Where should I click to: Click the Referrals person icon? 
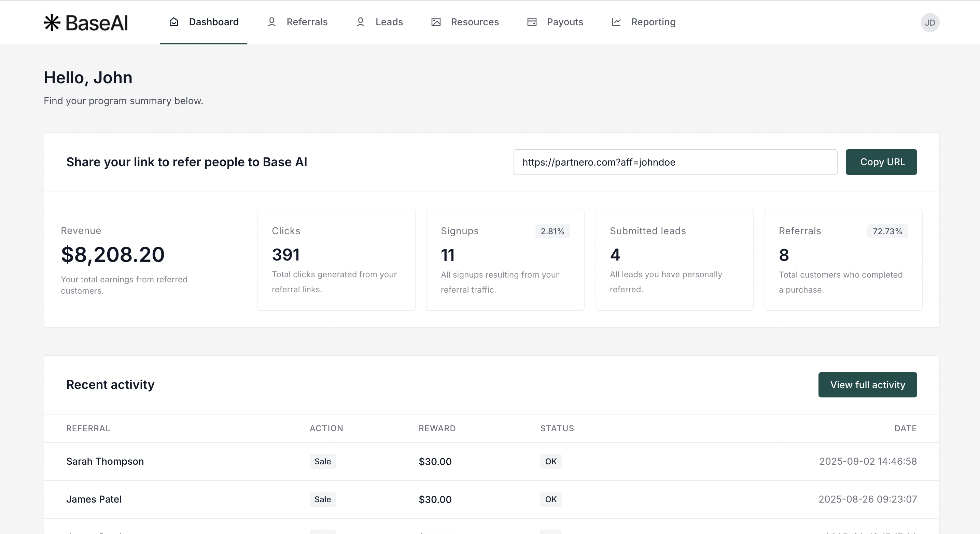tap(271, 22)
